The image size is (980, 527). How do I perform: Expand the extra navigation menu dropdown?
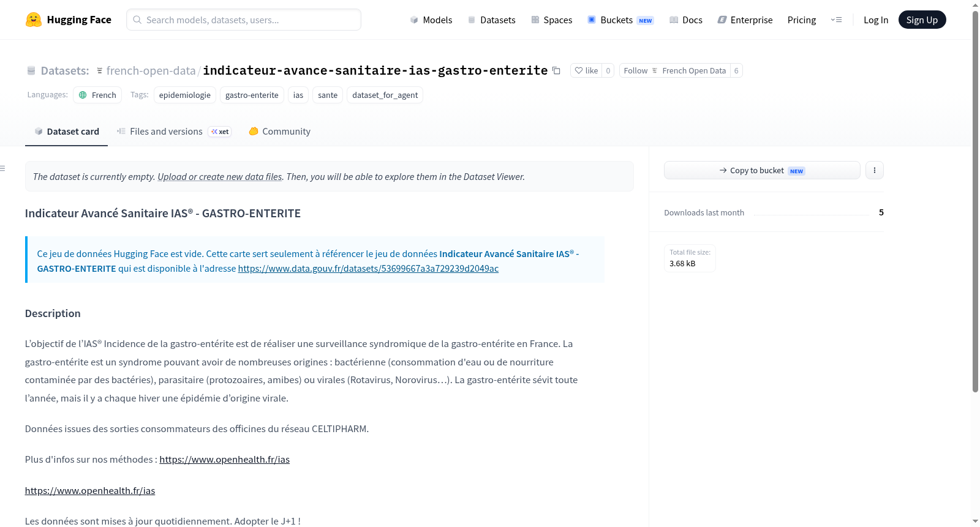(836, 20)
